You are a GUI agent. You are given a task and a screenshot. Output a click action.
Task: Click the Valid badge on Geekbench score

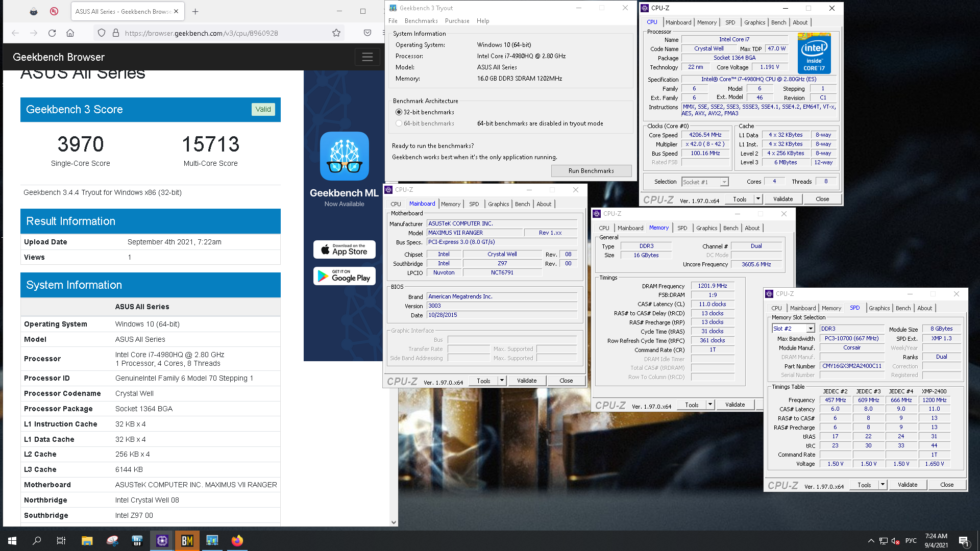pos(263,109)
